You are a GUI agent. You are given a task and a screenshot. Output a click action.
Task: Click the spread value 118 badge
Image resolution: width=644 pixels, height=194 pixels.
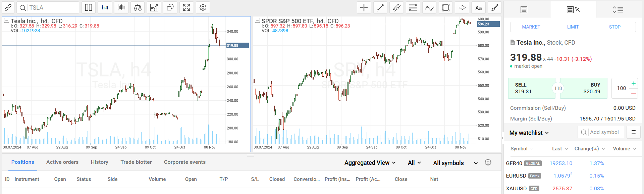pos(558,88)
